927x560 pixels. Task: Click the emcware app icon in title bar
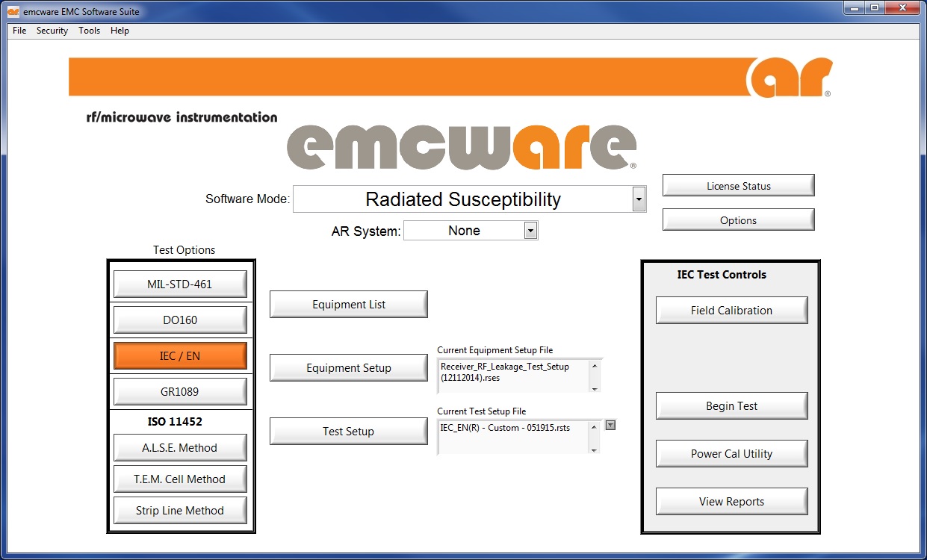pyautogui.click(x=13, y=12)
